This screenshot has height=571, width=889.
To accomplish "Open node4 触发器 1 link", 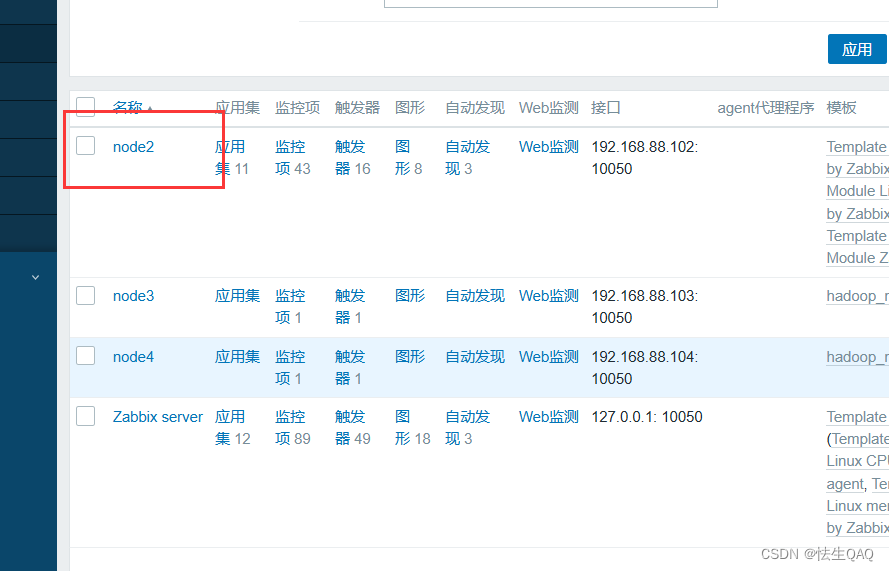I will pyautogui.click(x=350, y=367).
